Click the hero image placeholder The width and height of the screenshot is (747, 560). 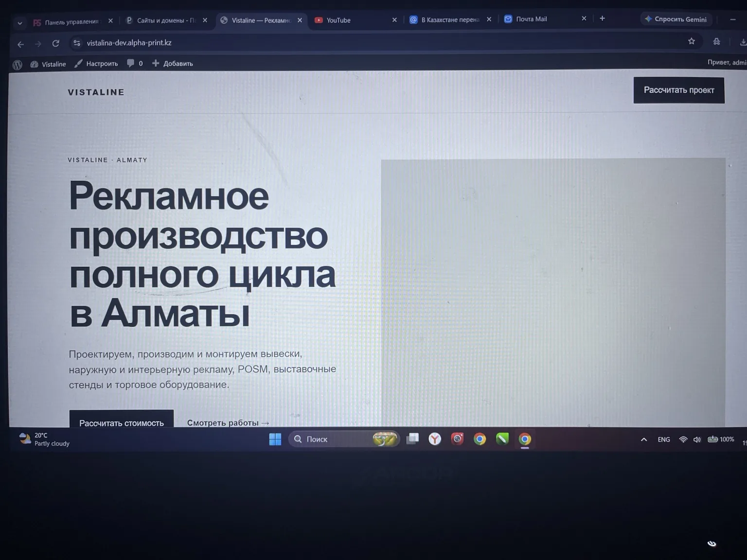(x=553, y=293)
